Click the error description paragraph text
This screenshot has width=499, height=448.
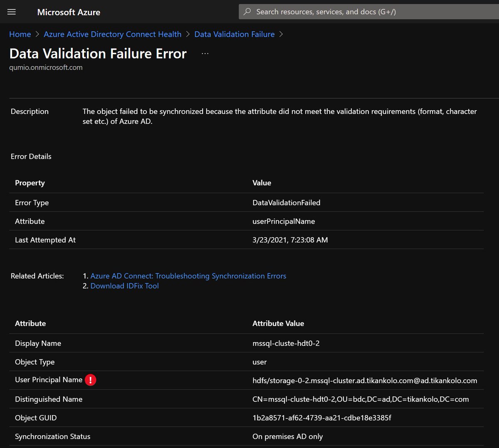pos(280,116)
